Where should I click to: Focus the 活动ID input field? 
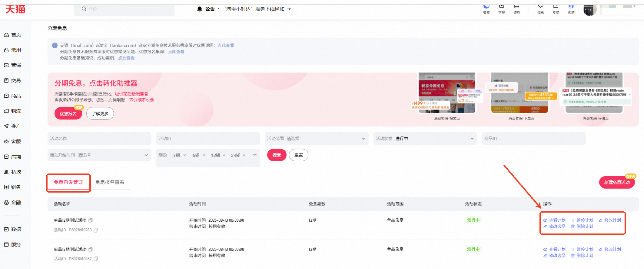pos(208,138)
